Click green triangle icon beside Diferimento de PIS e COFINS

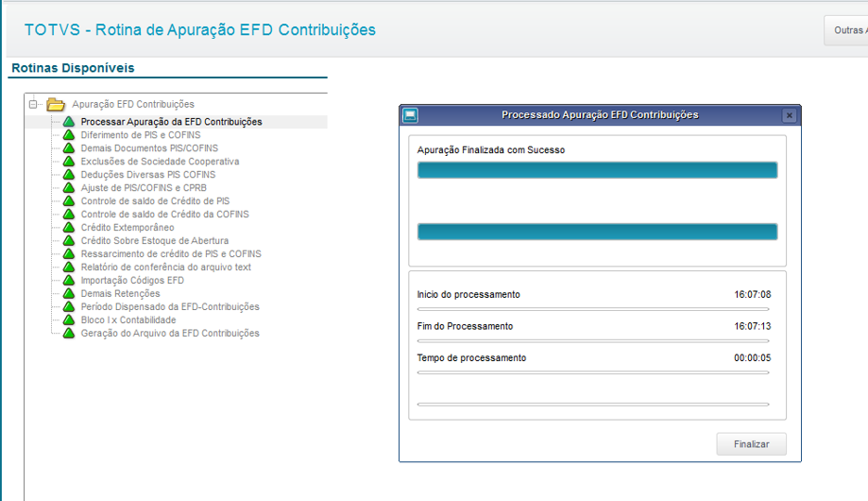pos(69,134)
